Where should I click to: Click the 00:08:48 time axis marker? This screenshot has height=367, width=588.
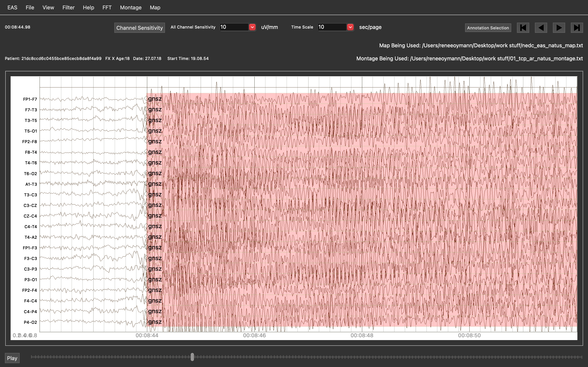362,335
